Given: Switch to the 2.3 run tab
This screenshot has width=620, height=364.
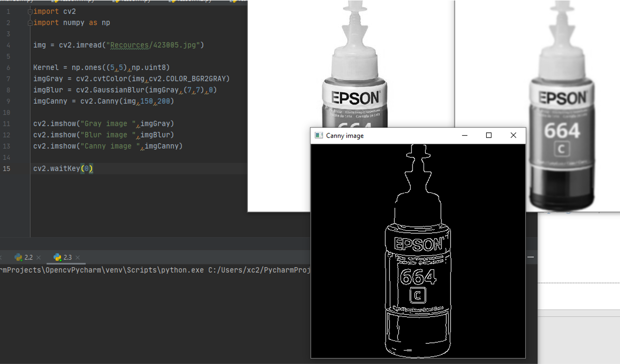Looking at the screenshot, I should point(63,257).
